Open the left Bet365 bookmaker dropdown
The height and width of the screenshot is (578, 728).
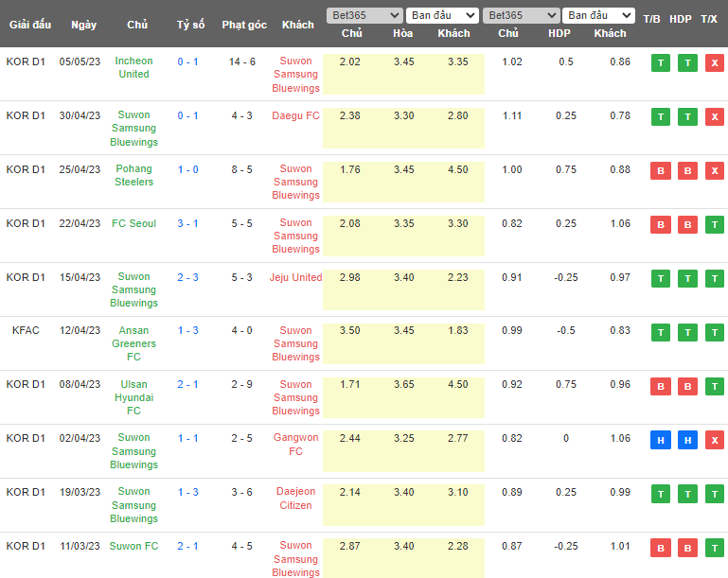pos(364,15)
